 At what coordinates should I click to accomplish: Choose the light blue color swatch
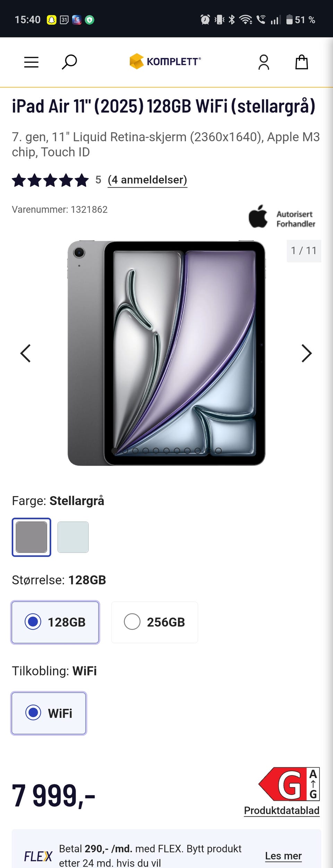coord(73,537)
